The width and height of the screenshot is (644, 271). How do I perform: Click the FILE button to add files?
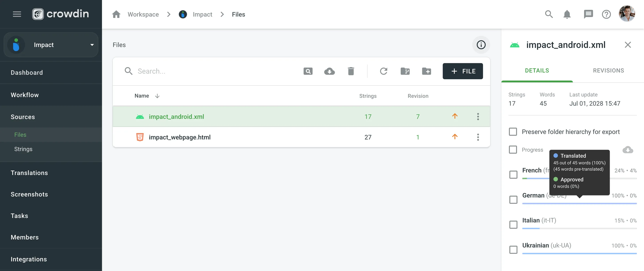[463, 71]
